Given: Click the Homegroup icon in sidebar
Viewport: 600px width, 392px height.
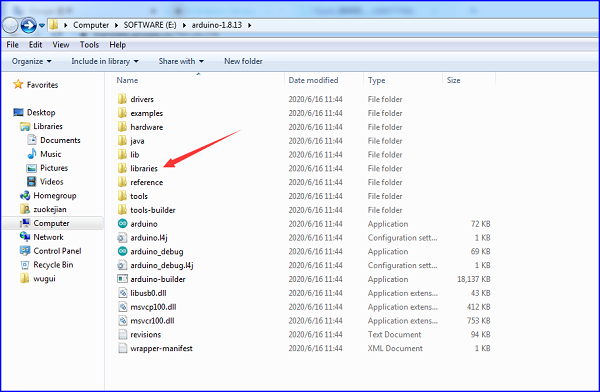Looking at the screenshot, I should (x=25, y=195).
